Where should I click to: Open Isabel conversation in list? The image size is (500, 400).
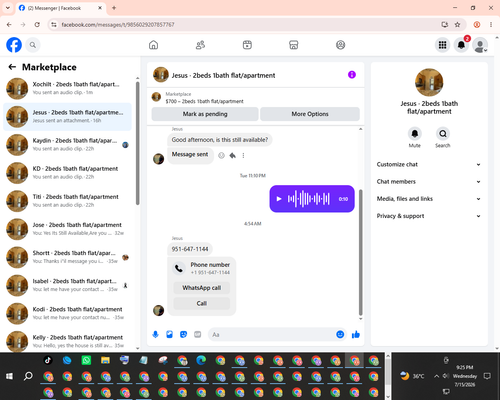(x=67, y=285)
